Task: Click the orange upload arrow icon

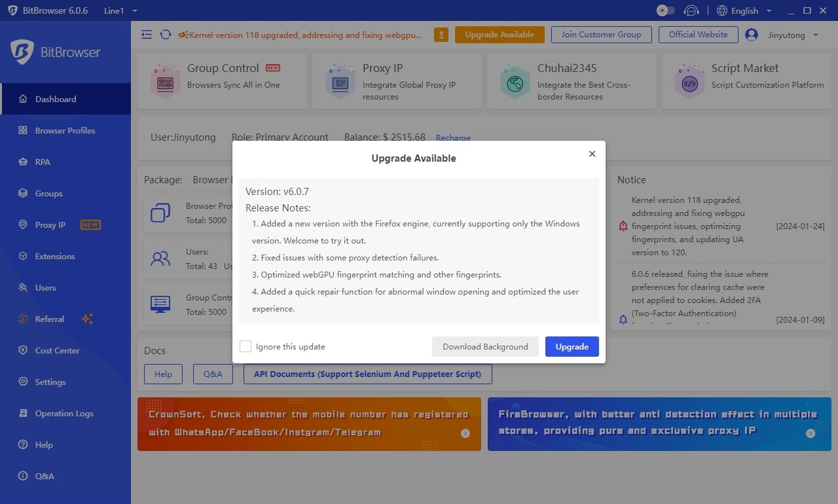Action: (441, 35)
